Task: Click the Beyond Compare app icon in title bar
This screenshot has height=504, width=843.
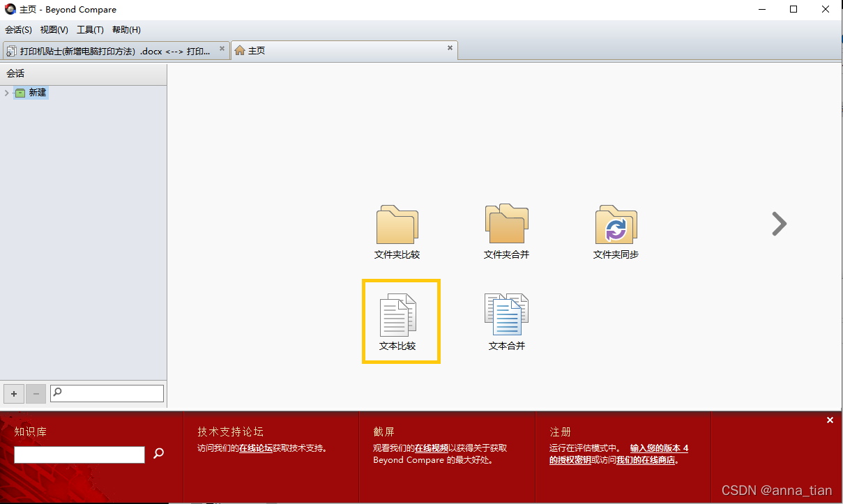Action: click(10, 10)
